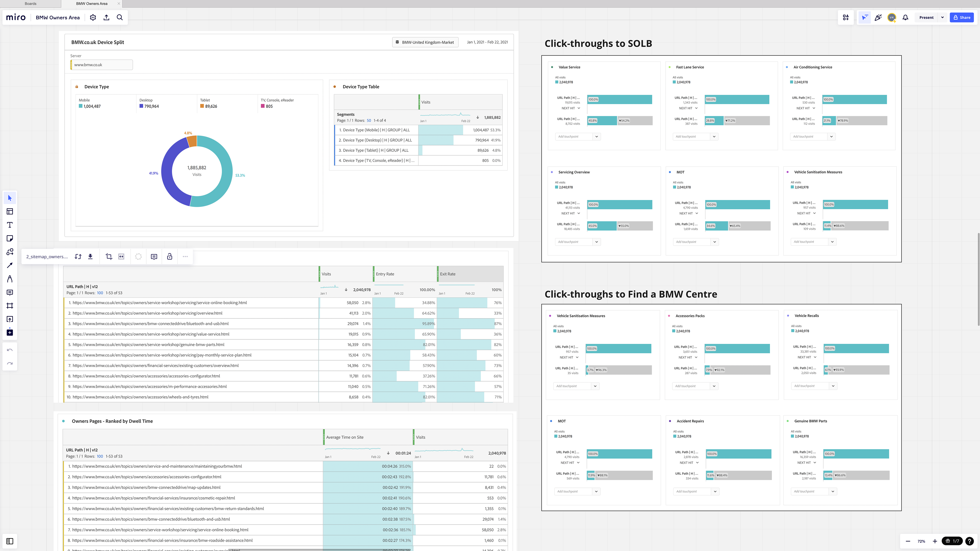Image resolution: width=980 pixels, height=551 pixels.
Task: Click the Crop image icon
Action: coord(109,257)
